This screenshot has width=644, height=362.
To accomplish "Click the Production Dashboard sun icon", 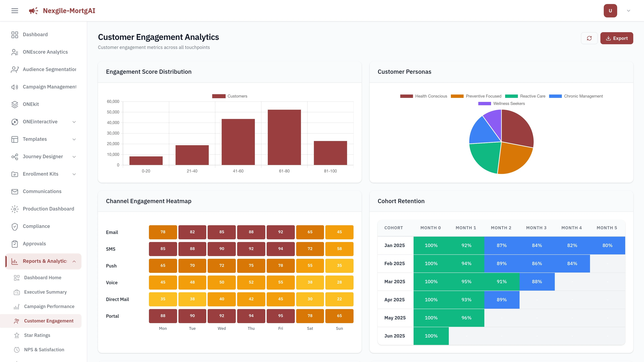I will (14, 209).
